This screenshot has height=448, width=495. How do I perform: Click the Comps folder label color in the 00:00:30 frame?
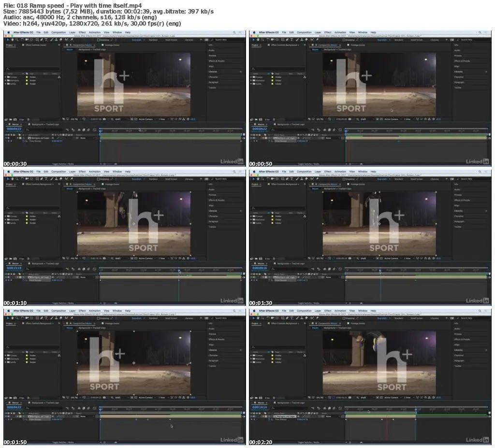click(x=27, y=77)
